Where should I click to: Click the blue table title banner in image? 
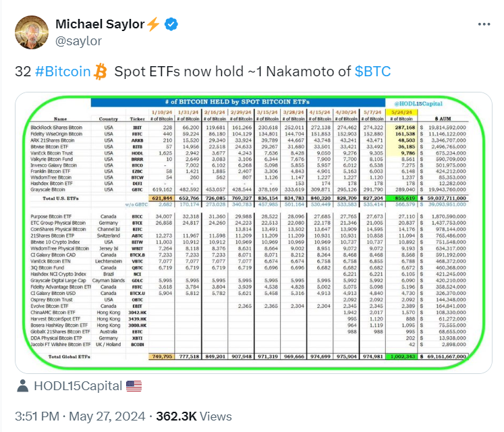238,103
